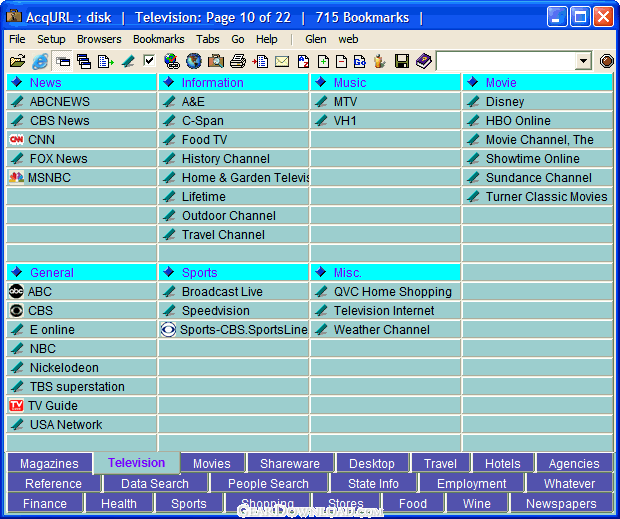Click the camera magnifier toolbar icon
This screenshot has width=620, height=519.
point(216,61)
